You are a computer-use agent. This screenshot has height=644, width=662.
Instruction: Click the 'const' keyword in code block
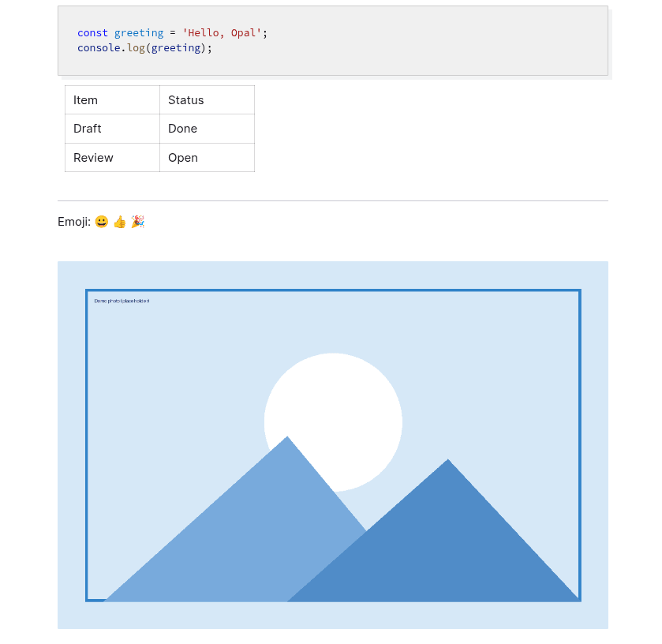(x=92, y=33)
